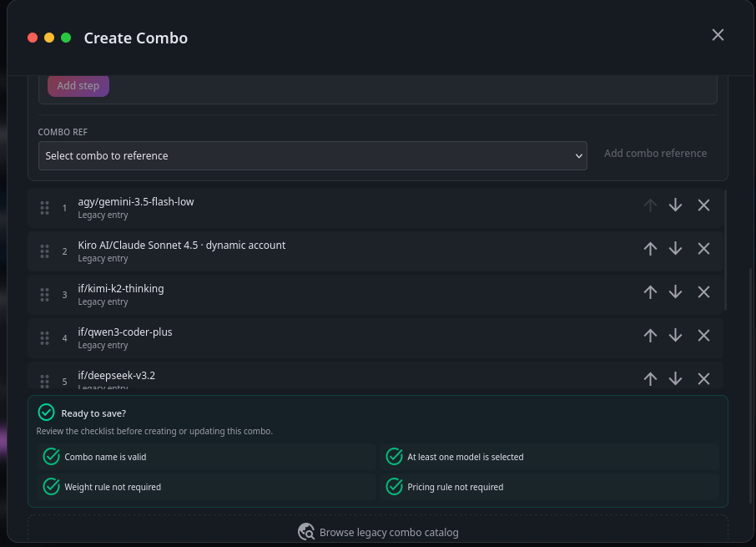Click "At least one model is selected"
The height and width of the screenshot is (547, 756).
point(549,457)
